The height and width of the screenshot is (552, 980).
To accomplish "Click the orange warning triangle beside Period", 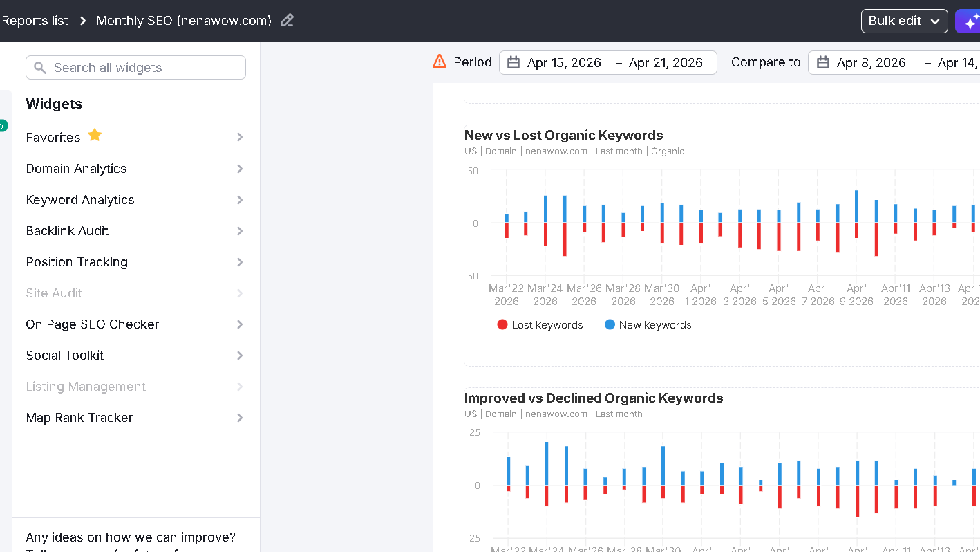I will (439, 62).
